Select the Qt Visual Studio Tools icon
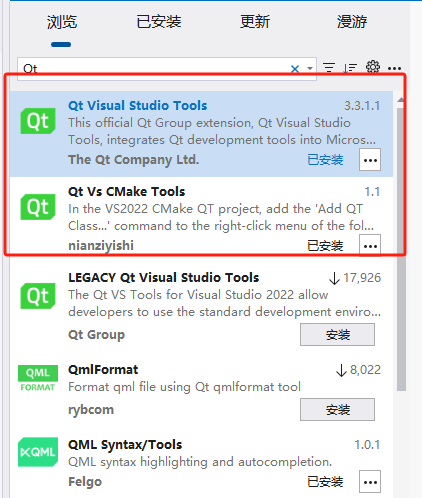422x498 pixels. tap(38, 121)
